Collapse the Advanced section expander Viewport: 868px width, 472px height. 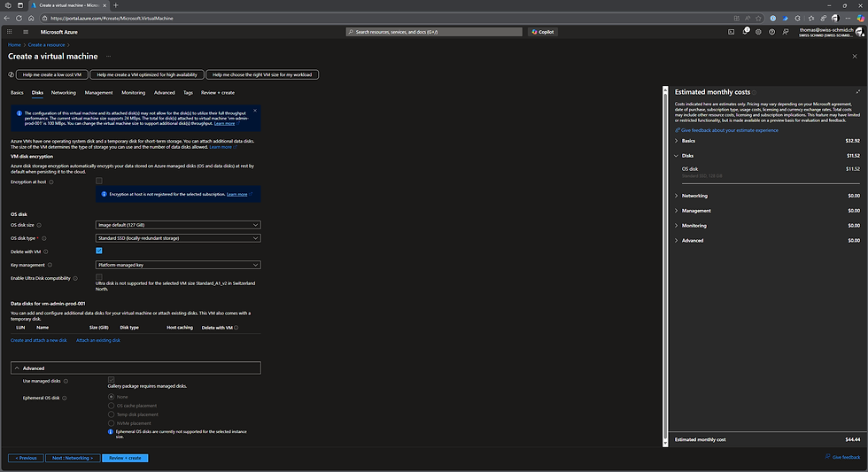[x=136, y=368]
